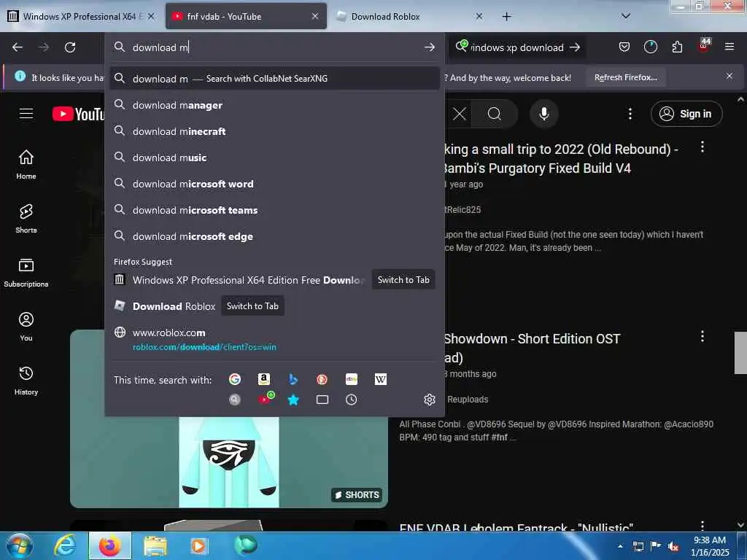The width and height of the screenshot is (747, 560).
Task: Search this time with Bing
Action: coord(293,379)
